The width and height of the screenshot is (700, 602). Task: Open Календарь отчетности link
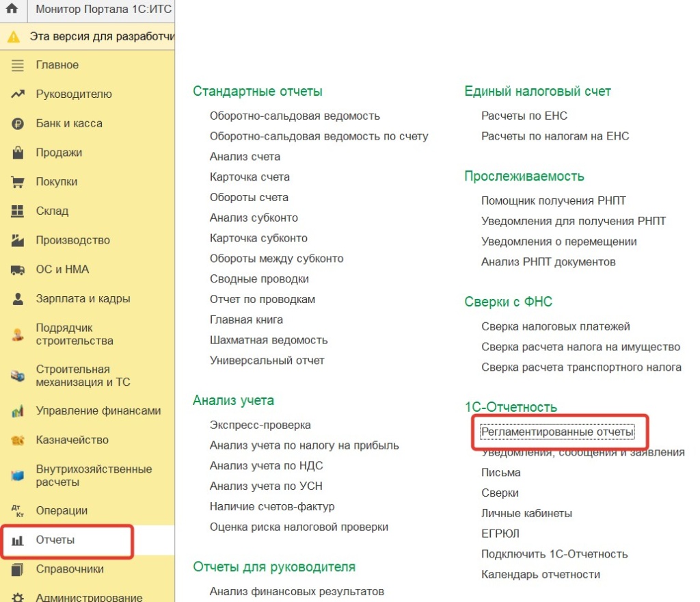(540, 575)
